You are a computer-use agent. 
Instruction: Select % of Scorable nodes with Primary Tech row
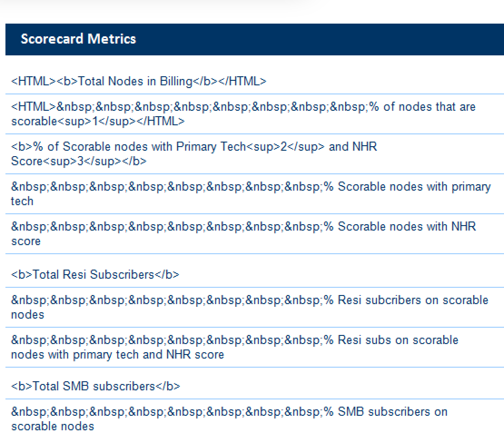(x=194, y=154)
